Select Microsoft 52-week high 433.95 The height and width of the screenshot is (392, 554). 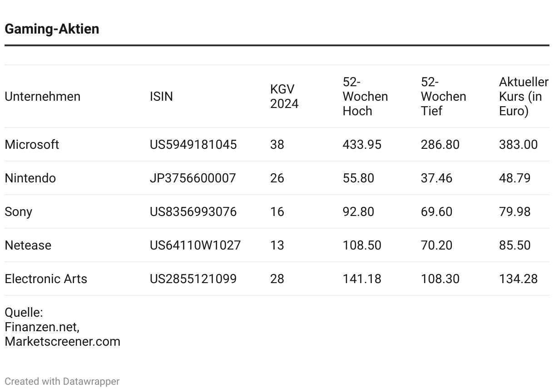coord(362,144)
